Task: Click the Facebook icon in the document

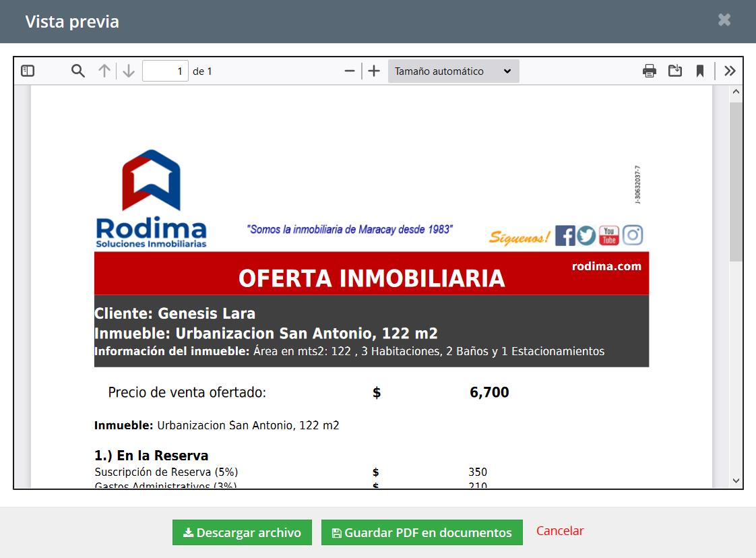Action: [x=565, y=235]
